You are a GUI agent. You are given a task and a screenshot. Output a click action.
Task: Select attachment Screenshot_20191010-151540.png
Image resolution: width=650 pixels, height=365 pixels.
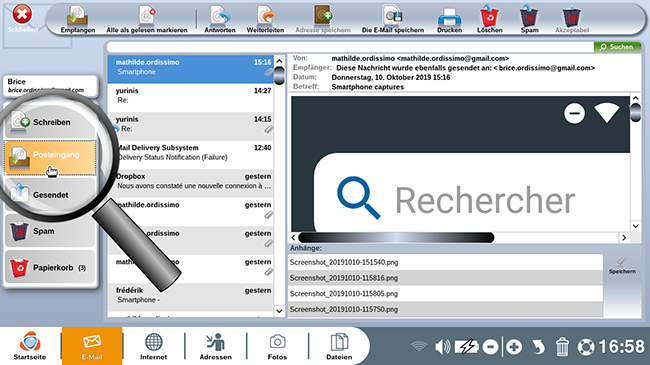[446, 262]
